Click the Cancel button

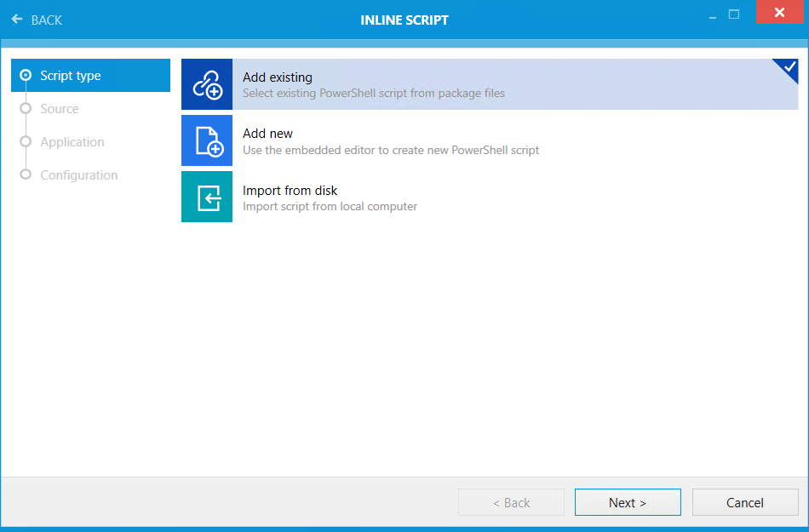744,502
